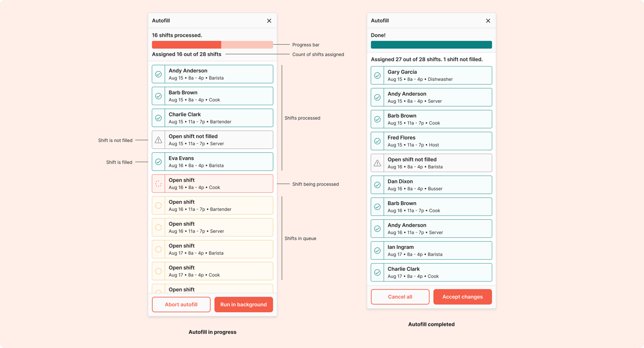Click check icon on Eva Evans Barista row

(158, 162)
